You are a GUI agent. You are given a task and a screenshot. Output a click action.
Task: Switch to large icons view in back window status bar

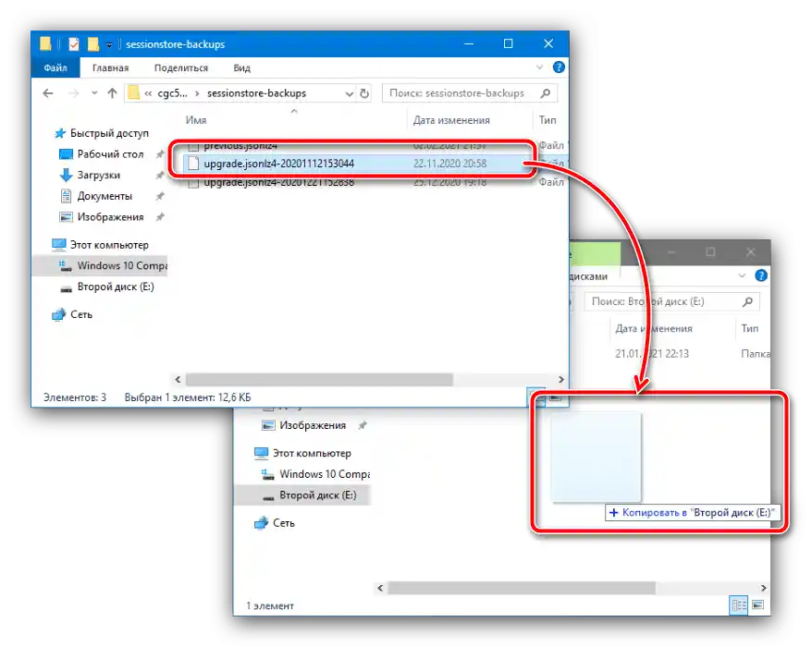coord(757,605)
